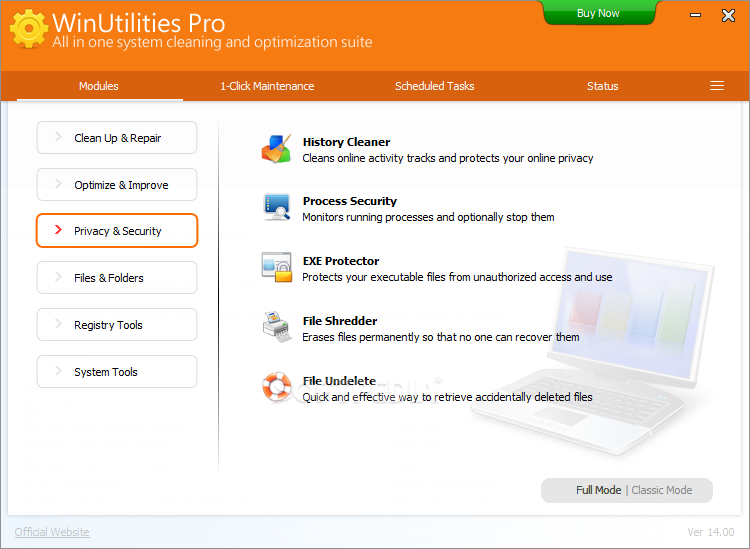
Task: Click the Process Security monitor icon
Action: coord(276,207)
